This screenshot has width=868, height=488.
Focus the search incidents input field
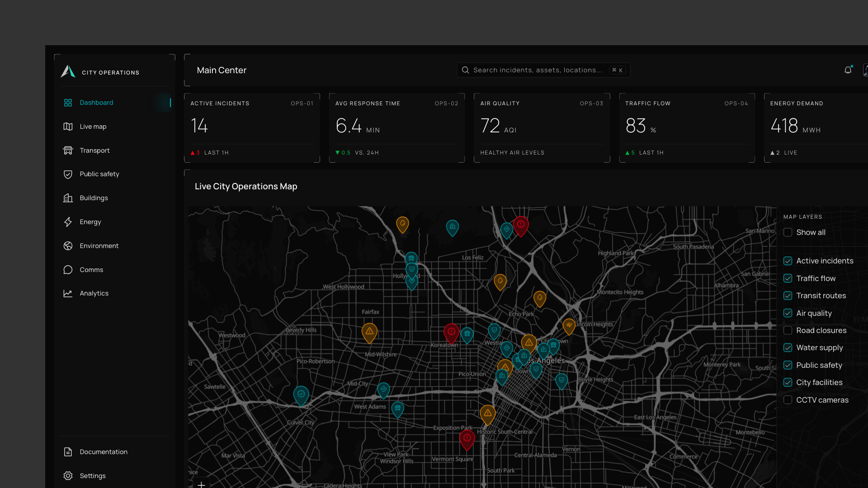click(543, 70)
